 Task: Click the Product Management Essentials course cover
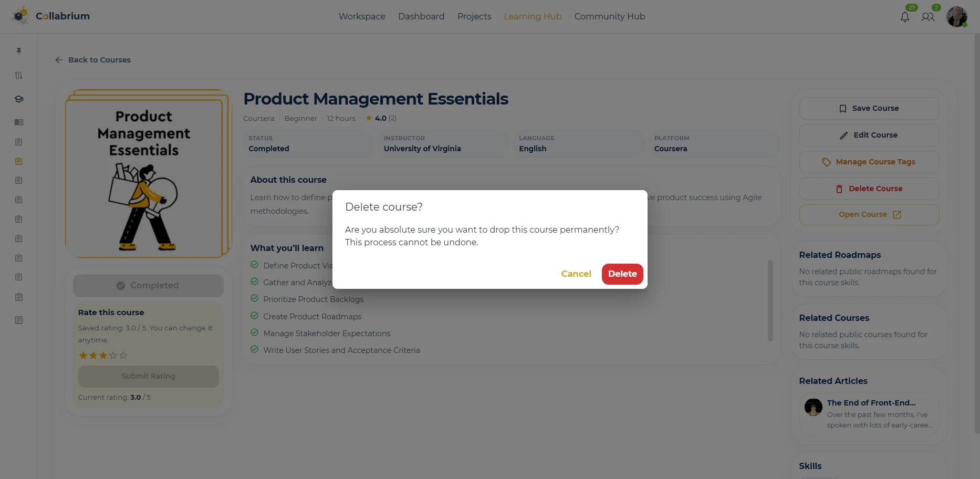148,174
